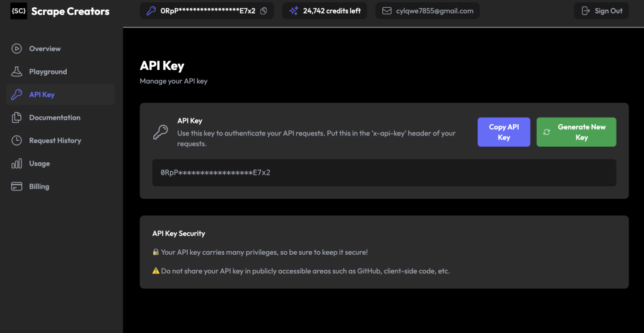Viewport: 644px width, 333px height.
Task: Click the large key icon in API Key card
Action: 160,132
